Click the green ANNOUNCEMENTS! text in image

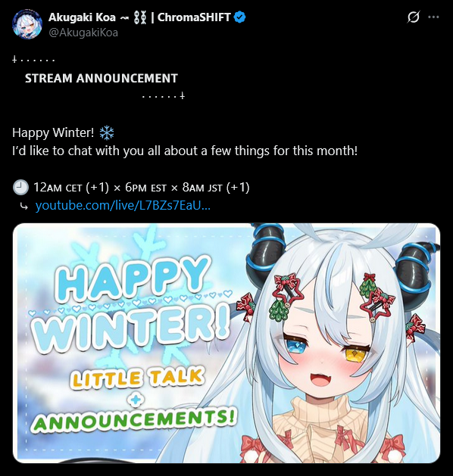(133, 421)
